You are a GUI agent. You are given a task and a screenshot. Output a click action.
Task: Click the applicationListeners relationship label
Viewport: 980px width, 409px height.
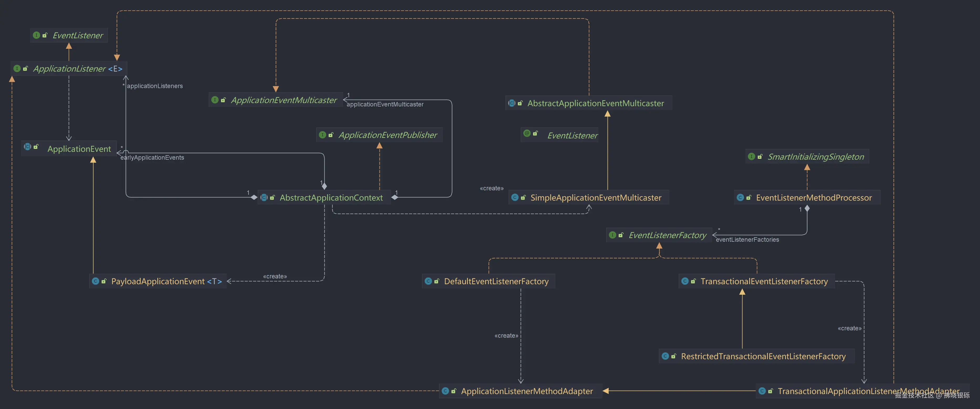155,86
